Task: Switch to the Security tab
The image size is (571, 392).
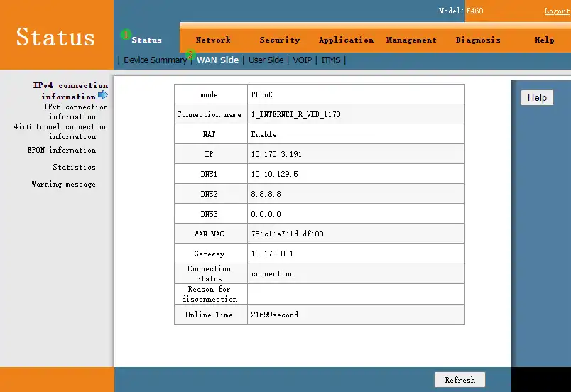Action: [279, 40]
